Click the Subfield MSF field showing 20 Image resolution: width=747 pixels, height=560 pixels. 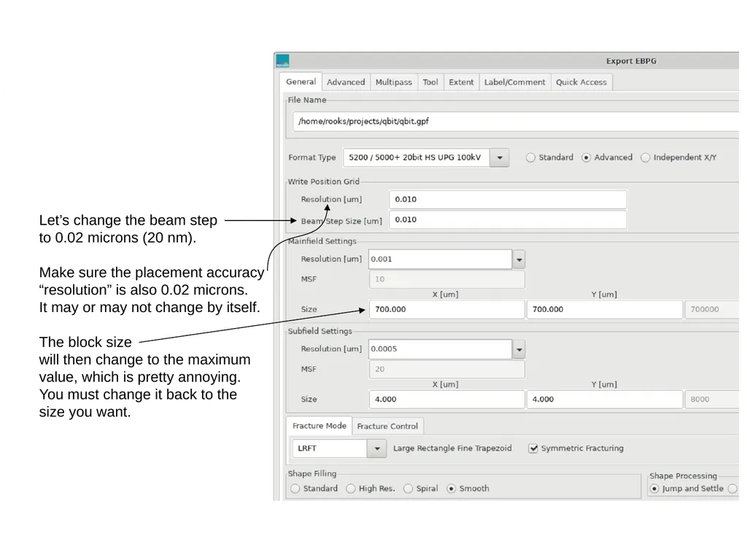(446, 370)
